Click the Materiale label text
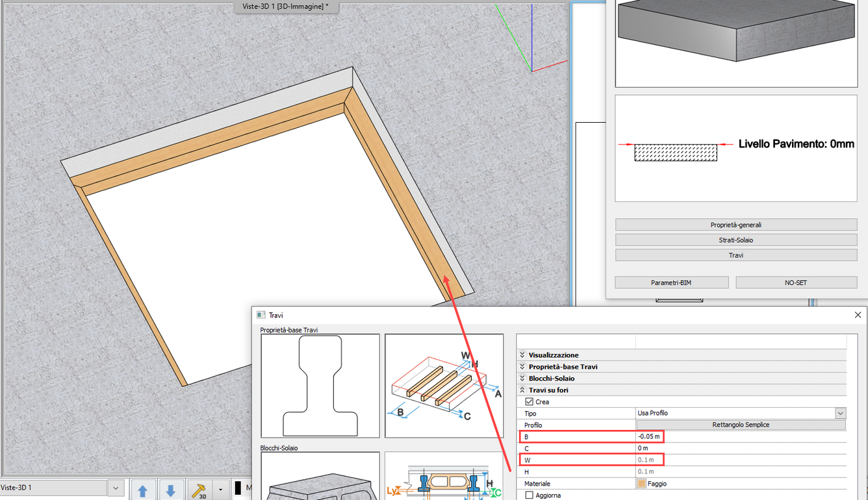Screen dimensions: 868x500 537,483
